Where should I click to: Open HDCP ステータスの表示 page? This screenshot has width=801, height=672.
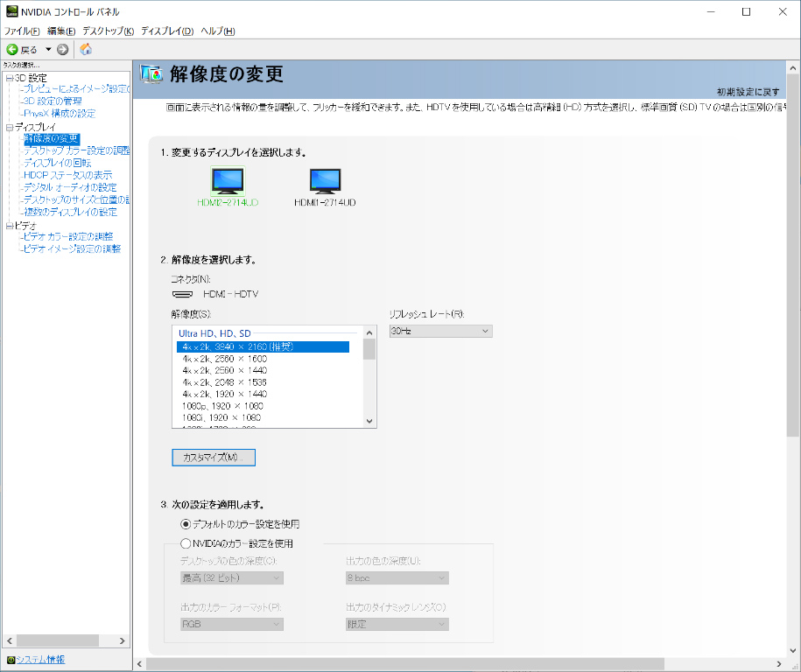(68, 175)
